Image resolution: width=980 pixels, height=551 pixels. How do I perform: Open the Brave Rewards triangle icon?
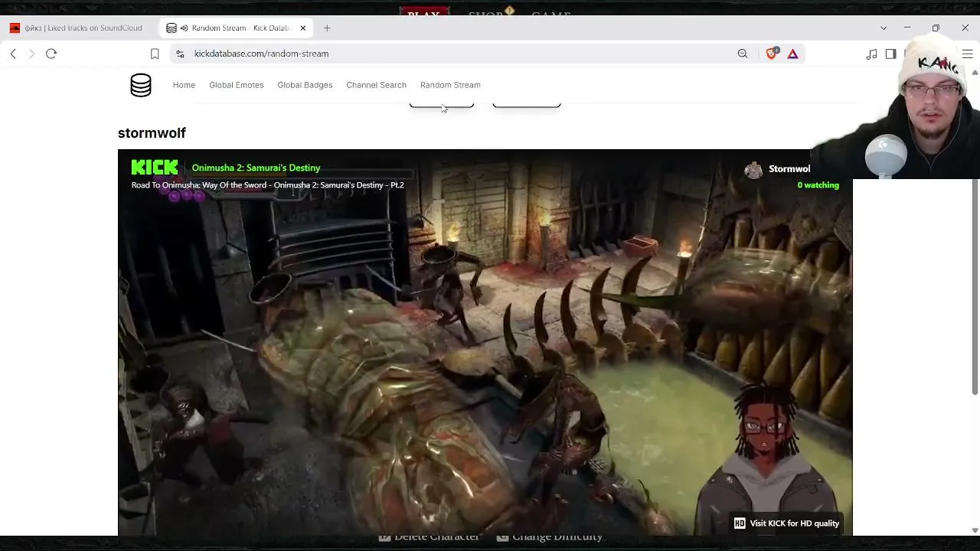click(792, 54)
